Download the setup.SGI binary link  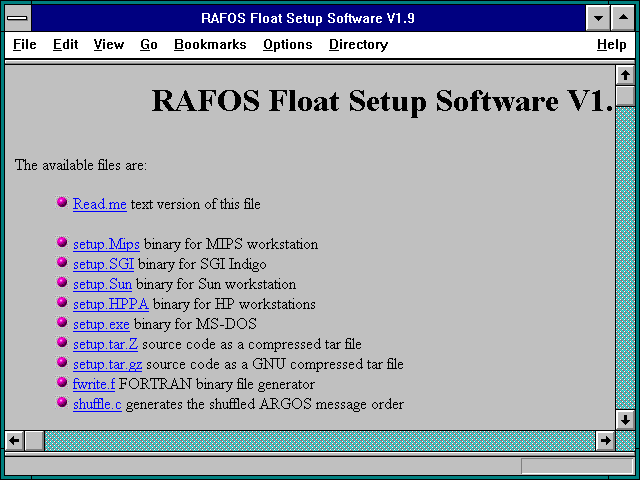103,264
